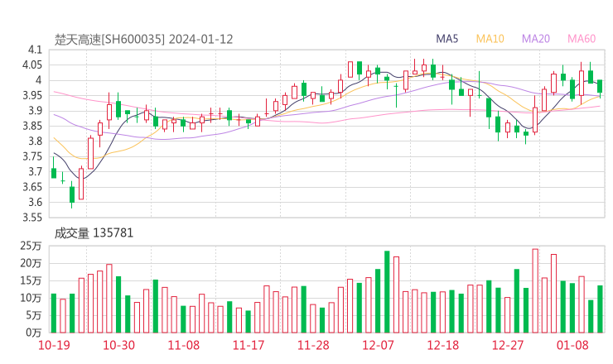The image size is (613, 364).
Task: Click the 15万 volume axis label
Action: (31, 280)
